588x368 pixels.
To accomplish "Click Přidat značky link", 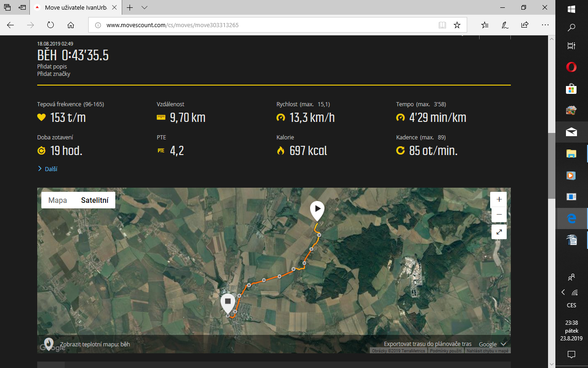I will point(54,74).
